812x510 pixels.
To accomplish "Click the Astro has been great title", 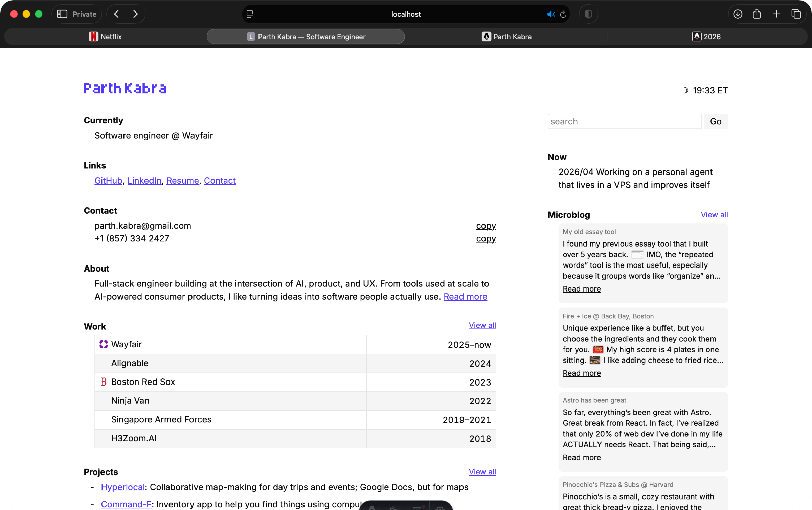I will [594, 400].
